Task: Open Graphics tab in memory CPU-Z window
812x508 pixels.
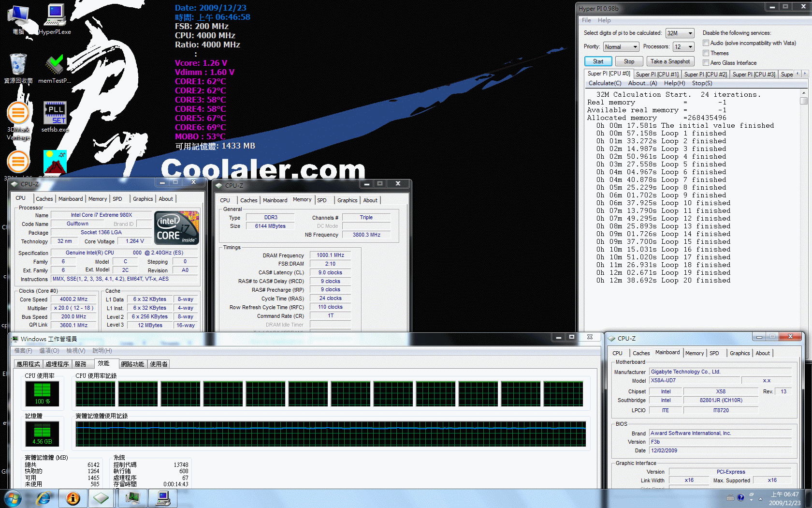Action: coord(347,200)
